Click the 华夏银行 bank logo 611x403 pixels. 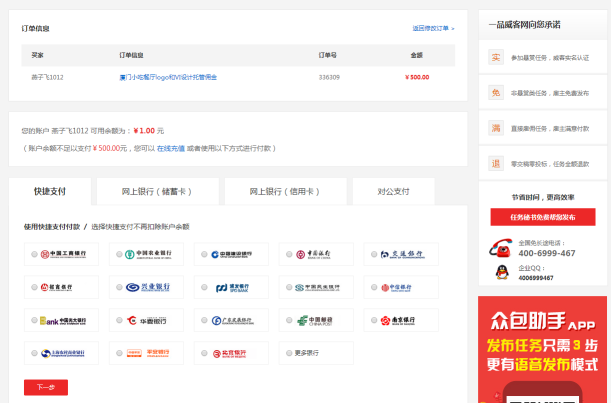tap(148, 321)
